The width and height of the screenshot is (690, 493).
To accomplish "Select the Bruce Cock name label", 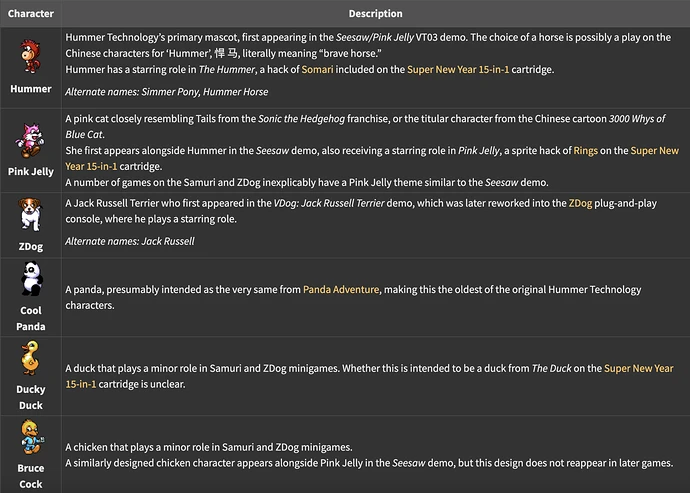I will point(30,476).
